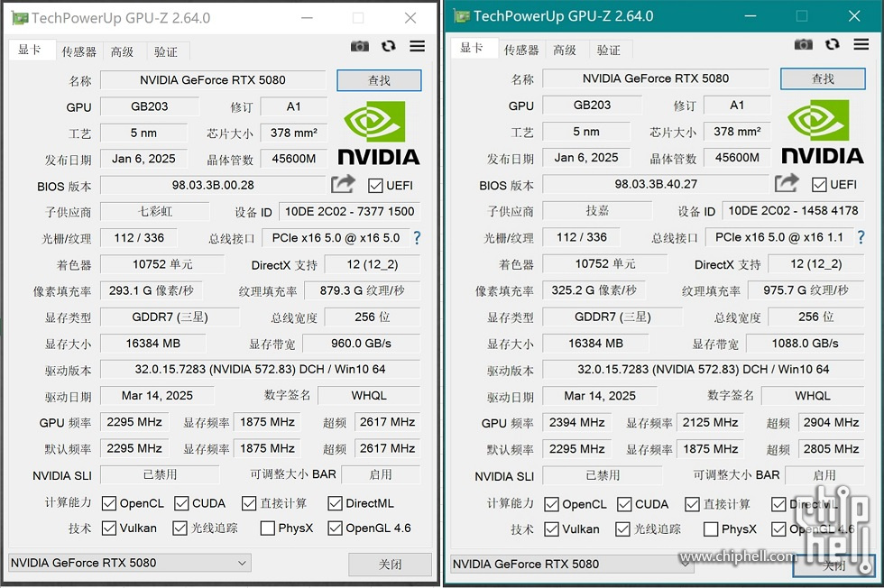
Task: Click WHQL signature field in left window
Action: point(369,395)
